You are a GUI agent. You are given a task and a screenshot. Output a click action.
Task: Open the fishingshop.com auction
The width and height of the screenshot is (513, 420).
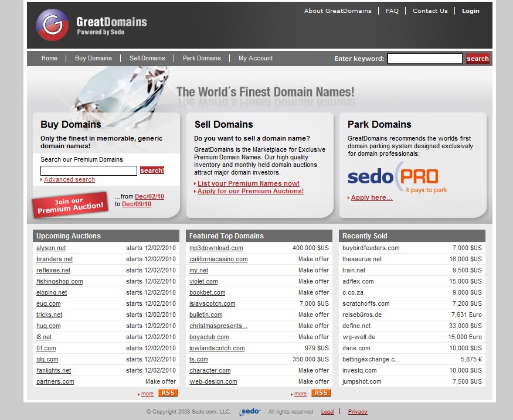(60, 281)
